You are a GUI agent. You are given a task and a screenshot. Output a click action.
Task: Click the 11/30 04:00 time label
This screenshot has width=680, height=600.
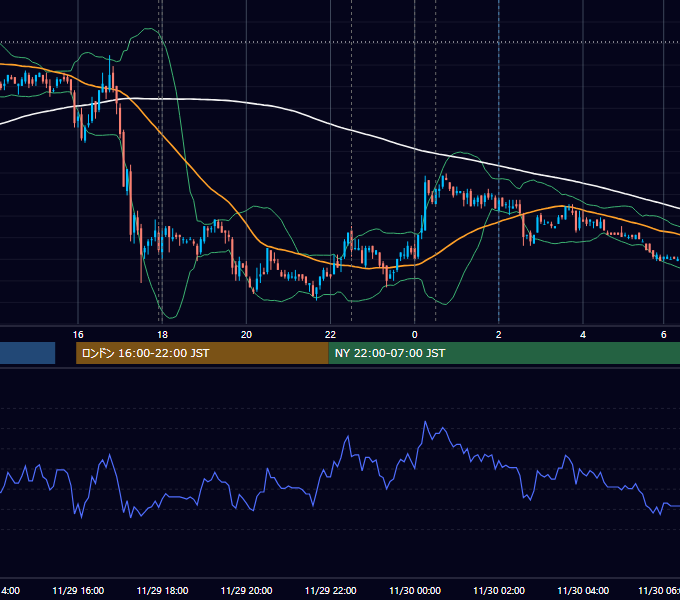pyautogui.click(x=583, y=590)
